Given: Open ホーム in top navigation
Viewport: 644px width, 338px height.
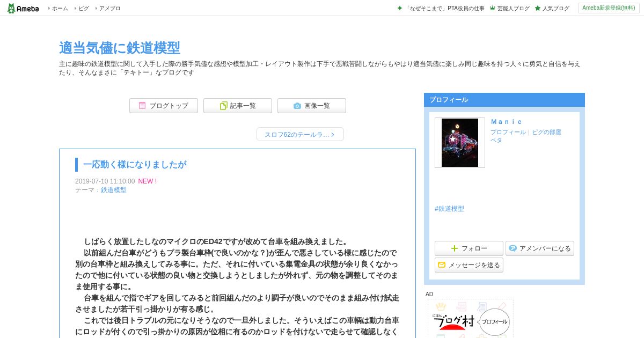Looking at the screenshot, I should [x=60, y=9].
